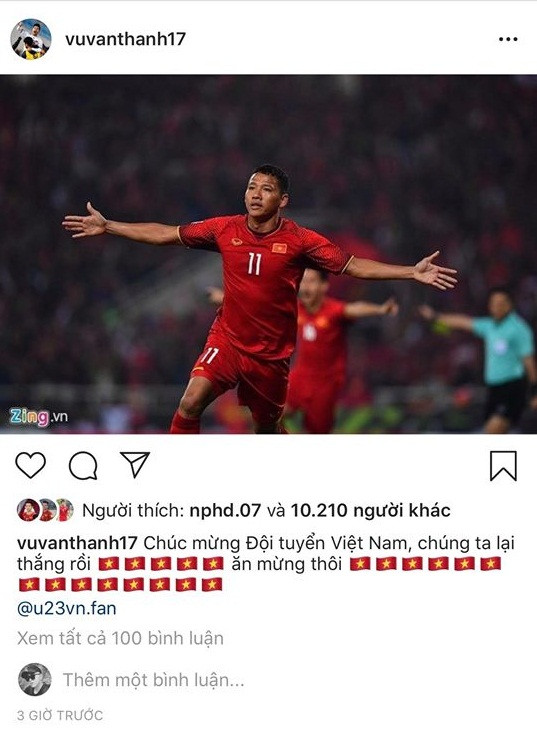Click the Zing.vn watermark logo
537x737 pixels.
click(39, 417)
